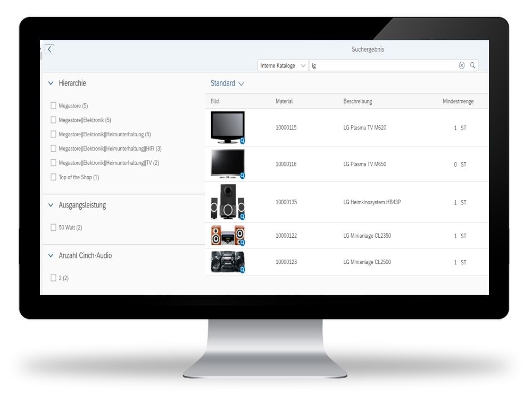This screenshot has height=407, width=532.
Task: Select material number 10000135
Action: [286, 202]
